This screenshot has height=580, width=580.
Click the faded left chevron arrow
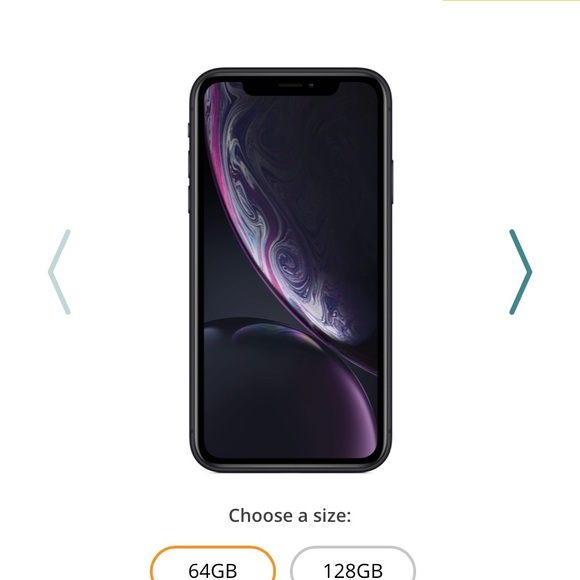(x=59, y=272)
